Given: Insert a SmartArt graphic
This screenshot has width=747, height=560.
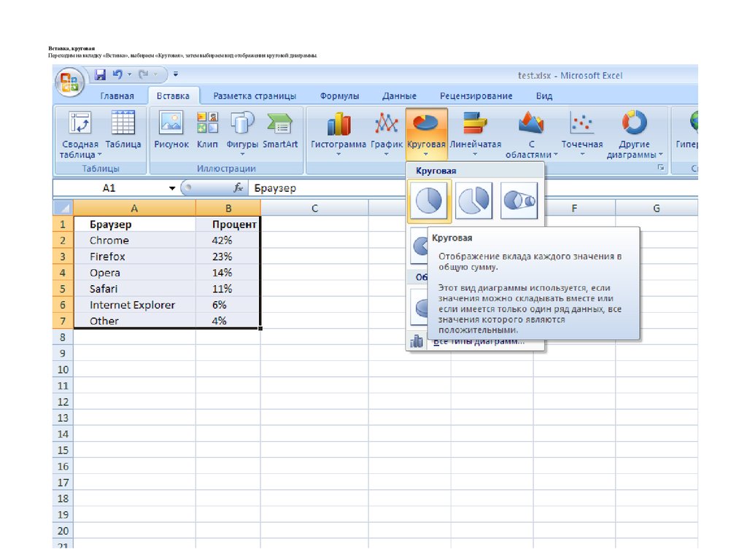Looking at the screenshot, I should (x=280, y=130).
